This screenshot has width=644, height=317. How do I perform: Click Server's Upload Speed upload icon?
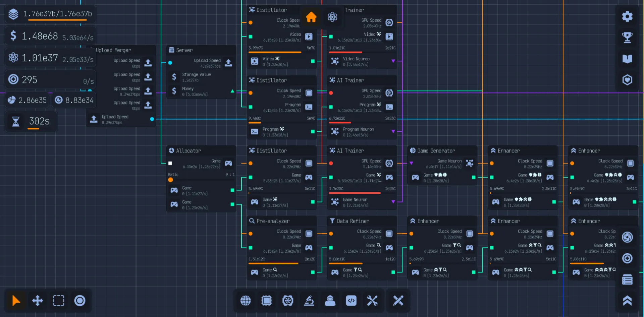(x=228, y=63)
